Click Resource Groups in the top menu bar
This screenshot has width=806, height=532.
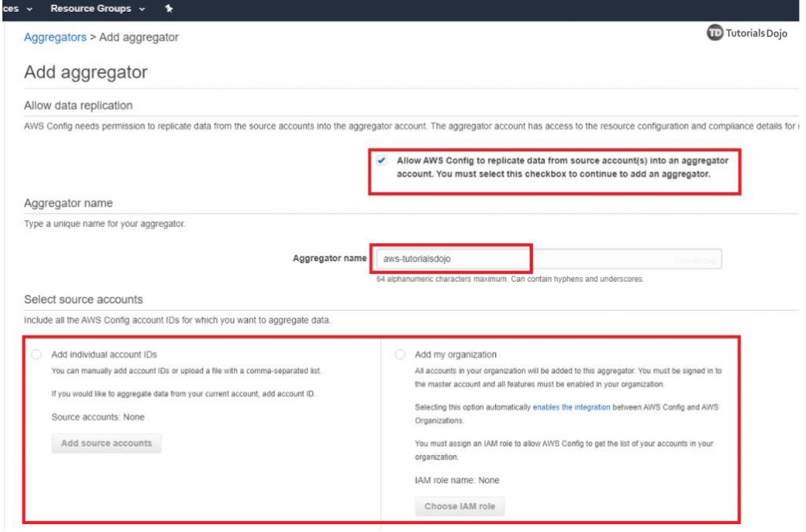(x=91, y=8)
